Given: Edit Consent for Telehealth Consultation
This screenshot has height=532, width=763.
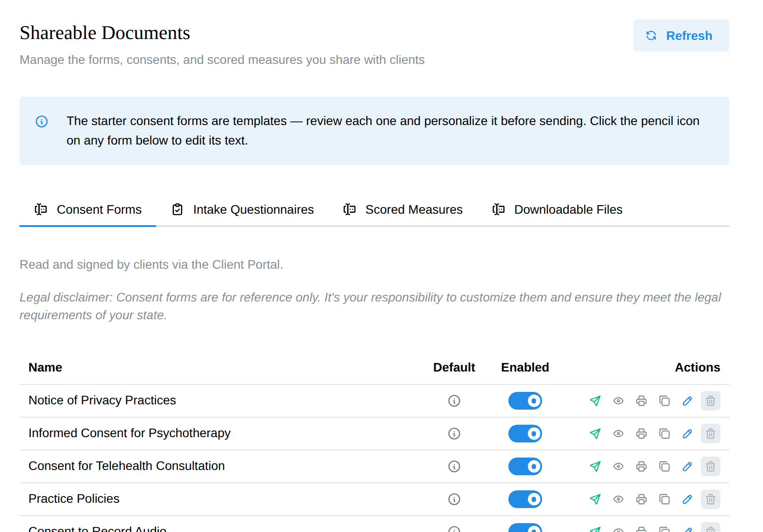Looking at the screenshot, I should (x=688, y=466).
